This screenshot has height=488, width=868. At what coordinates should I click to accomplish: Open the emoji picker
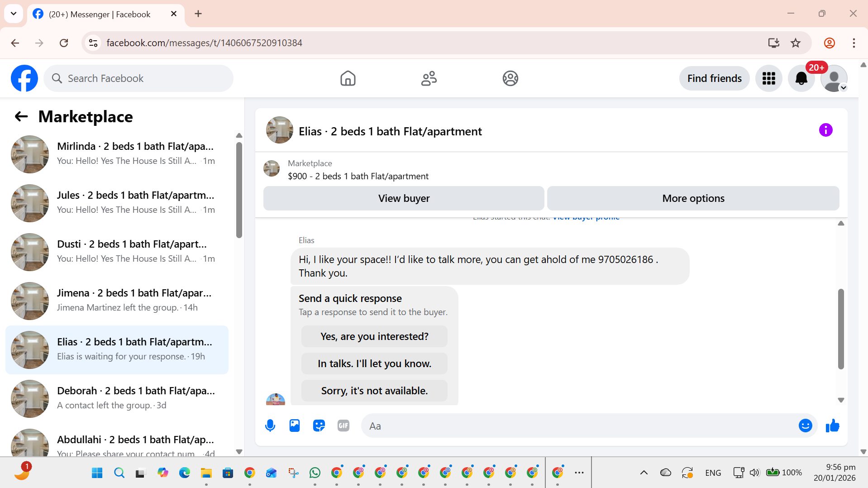click(805, 426)
